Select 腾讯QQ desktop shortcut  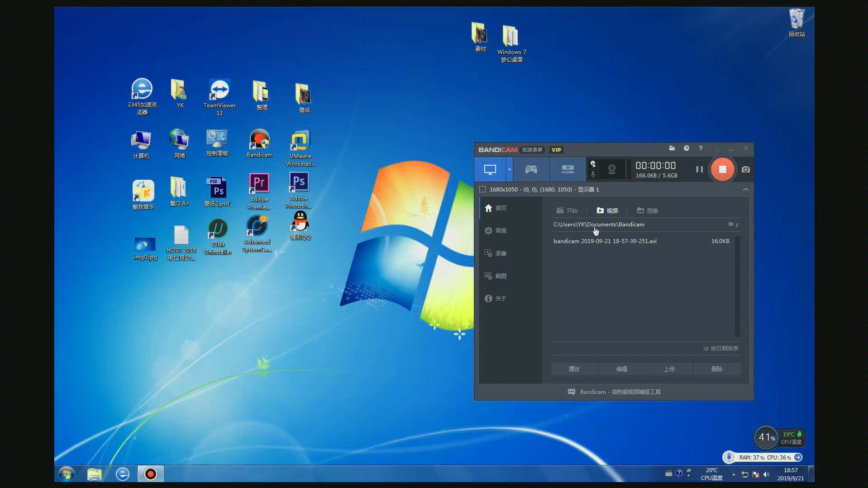300,225
